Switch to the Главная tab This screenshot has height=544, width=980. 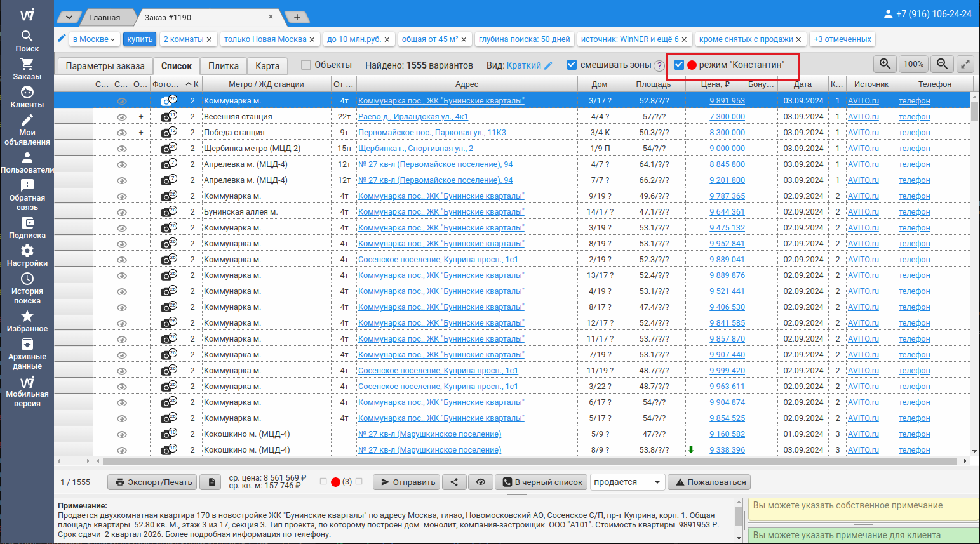[x=105, y=17]
